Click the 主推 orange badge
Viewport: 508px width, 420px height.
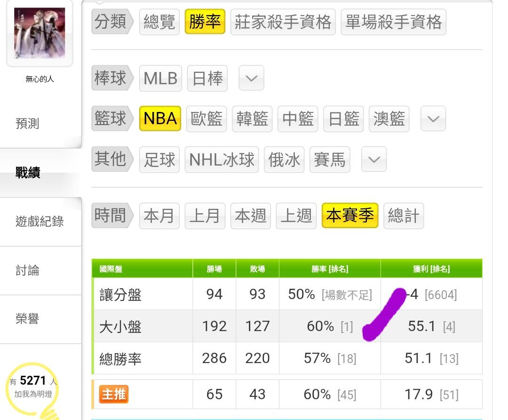[114, 394]
